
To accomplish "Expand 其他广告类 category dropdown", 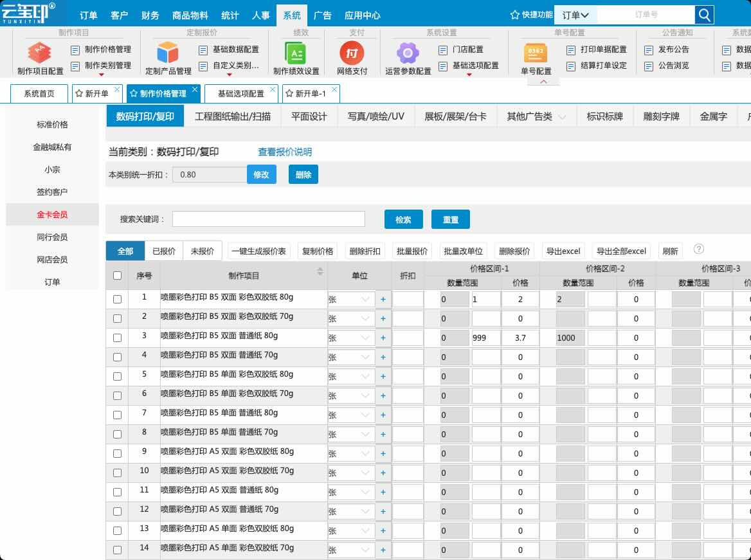I will point(563,116).
